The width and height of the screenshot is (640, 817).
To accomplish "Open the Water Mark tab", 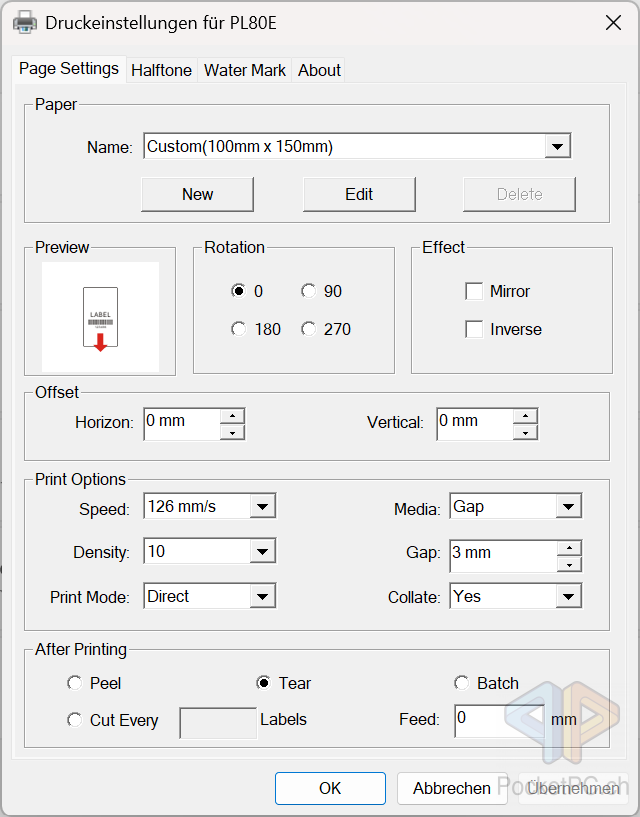I will [x=244, y=70].
